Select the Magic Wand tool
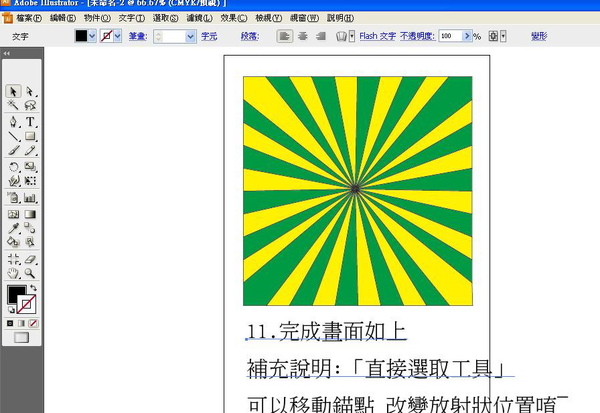The image size is (600, 413). 13,105
